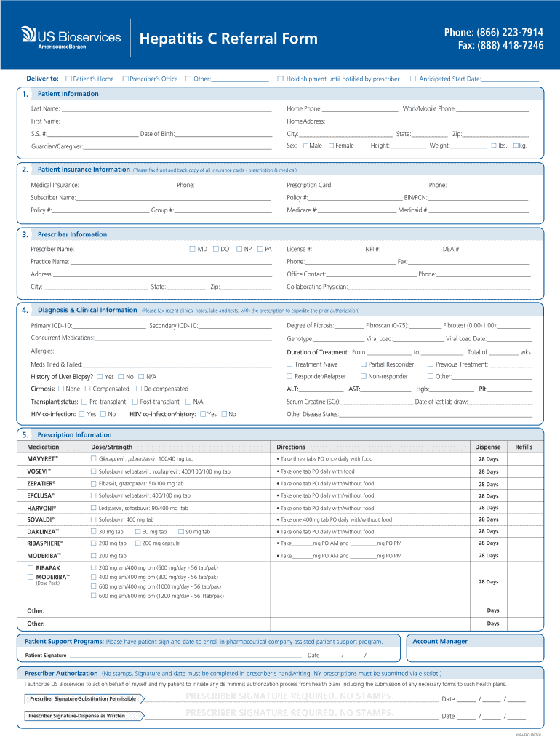The width and height of the screenshot is (560, 745).
Task: Select the Female sex checkbox
Action: [332, 146]
